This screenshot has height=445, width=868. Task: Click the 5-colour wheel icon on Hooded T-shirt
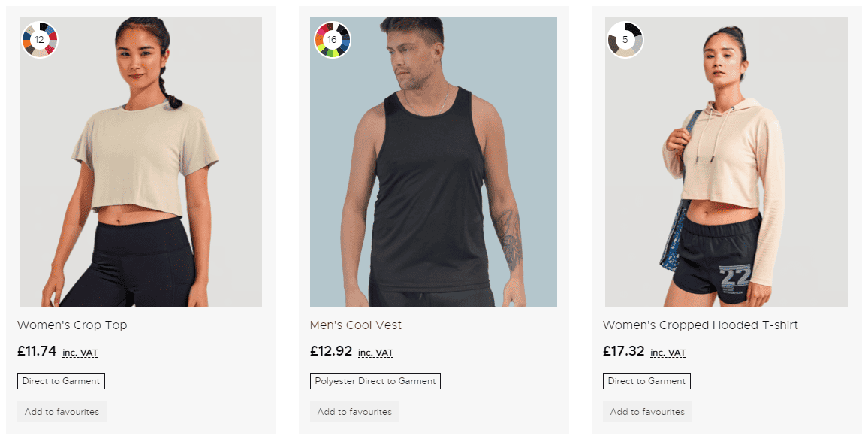(x=625, y=39)
